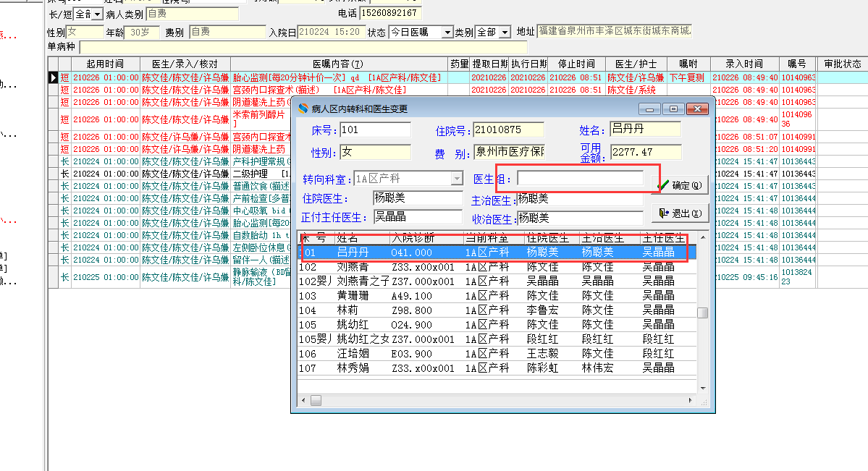This screenshot has height=471, width=868.
Task: Select patient row 106 汪培姻
Action: point(497,353)
